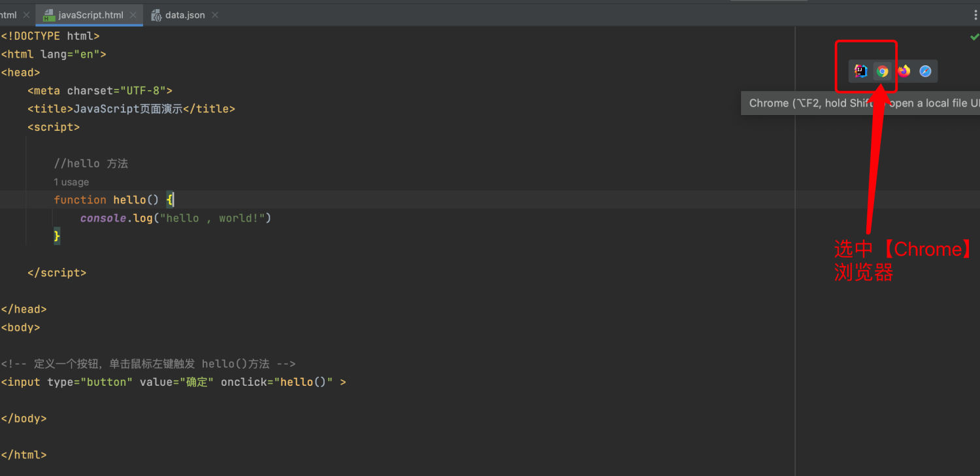The height and width of the screenshot is (476, 980).
Task: Switch to the data.json tab
Action: [184, 14]
